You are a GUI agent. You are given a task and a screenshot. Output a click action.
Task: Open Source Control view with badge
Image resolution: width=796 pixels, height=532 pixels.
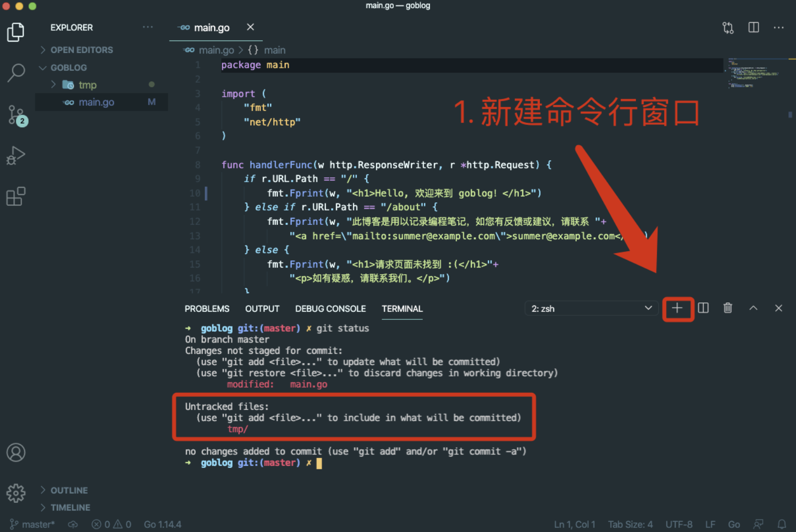tap(17, 116)
